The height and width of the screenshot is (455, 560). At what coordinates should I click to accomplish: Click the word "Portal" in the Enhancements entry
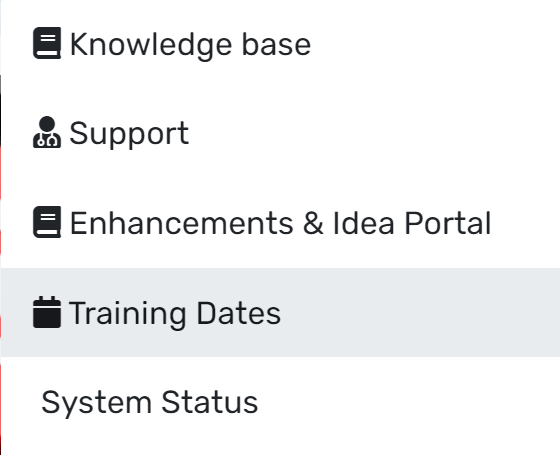pyautogui.click(x=448, y=223)
